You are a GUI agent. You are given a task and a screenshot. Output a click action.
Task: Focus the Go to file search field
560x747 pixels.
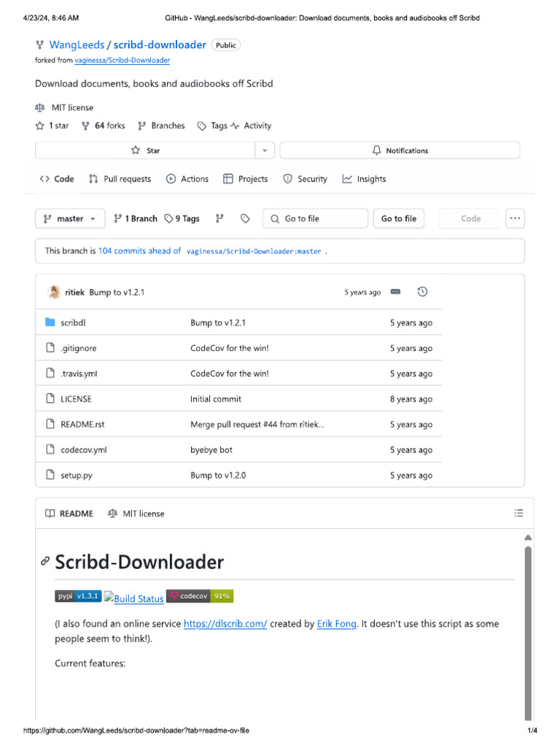315,219
